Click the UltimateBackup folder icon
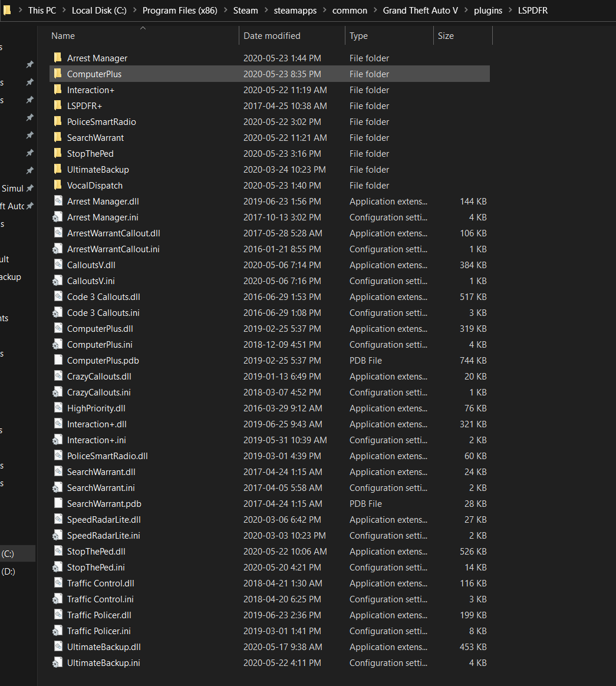Viewport: 616px width, 686px height. point(58,169)
